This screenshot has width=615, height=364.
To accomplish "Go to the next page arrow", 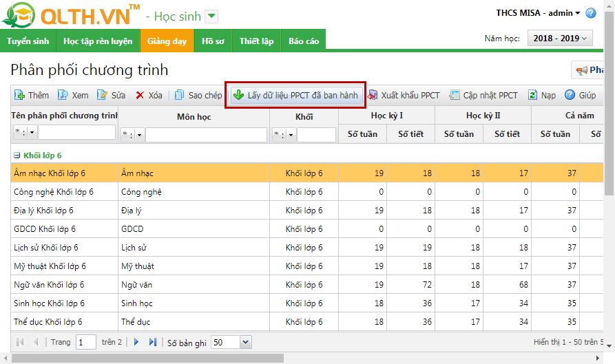I will (136, 342).
